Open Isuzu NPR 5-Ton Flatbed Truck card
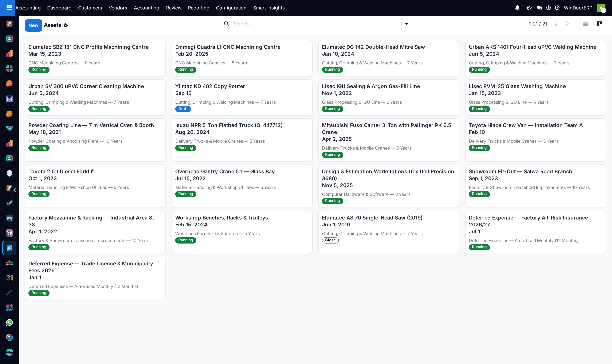The width and height of the screenshot is (612, 364). (x=242, y=140)
